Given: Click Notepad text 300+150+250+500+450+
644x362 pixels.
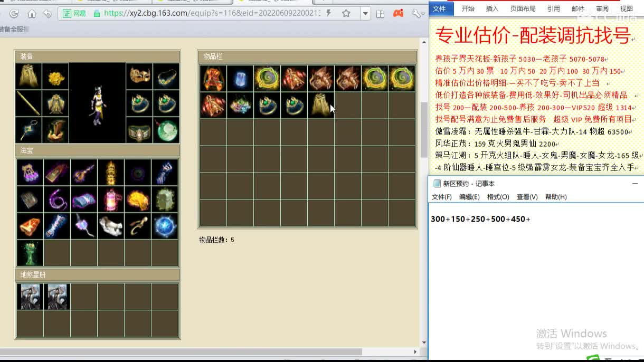Looking at the screenshot, I should click(480, 219).
